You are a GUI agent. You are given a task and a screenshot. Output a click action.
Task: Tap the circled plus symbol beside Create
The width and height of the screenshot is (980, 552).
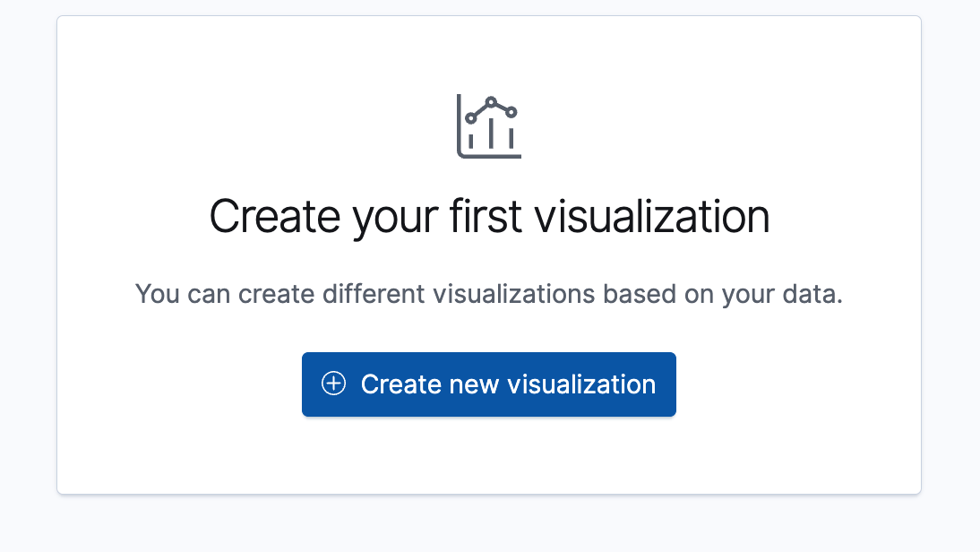(333, 384)
